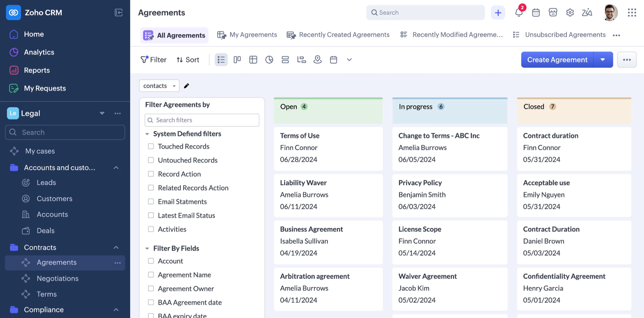Open Analytics in the sidebar
Image resolution: width=644 pixels, height=318 pixels.
[39, 52]
